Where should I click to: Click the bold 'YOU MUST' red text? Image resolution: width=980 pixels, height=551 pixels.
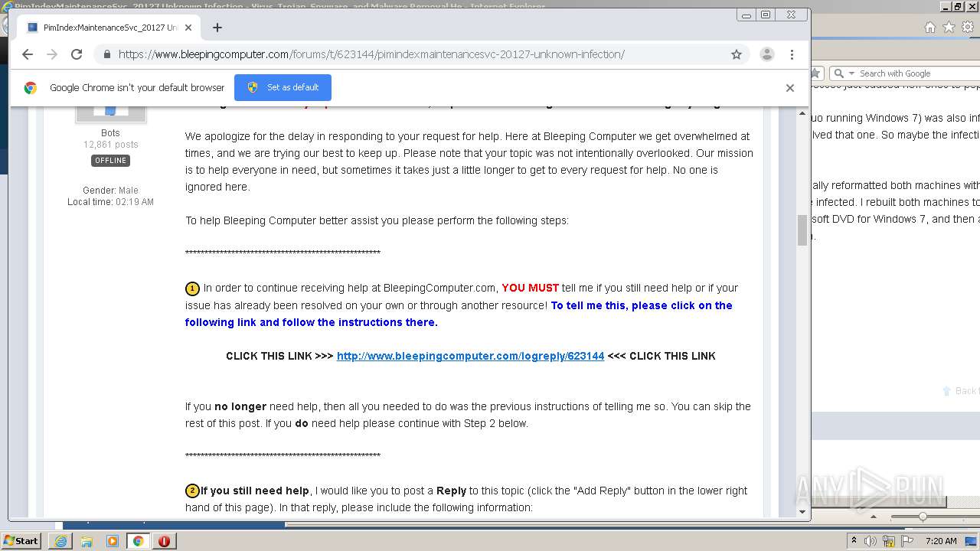(530, 289)
